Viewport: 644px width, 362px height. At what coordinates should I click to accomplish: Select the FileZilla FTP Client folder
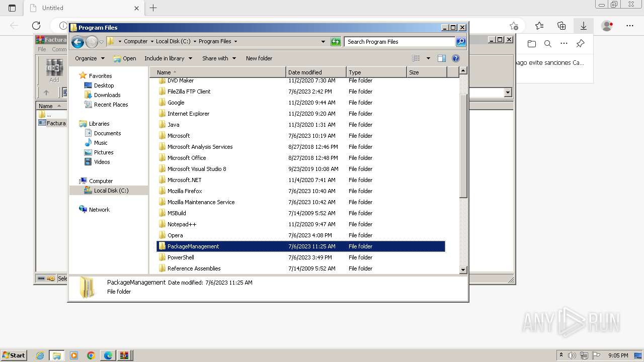(x=189, y=92)
